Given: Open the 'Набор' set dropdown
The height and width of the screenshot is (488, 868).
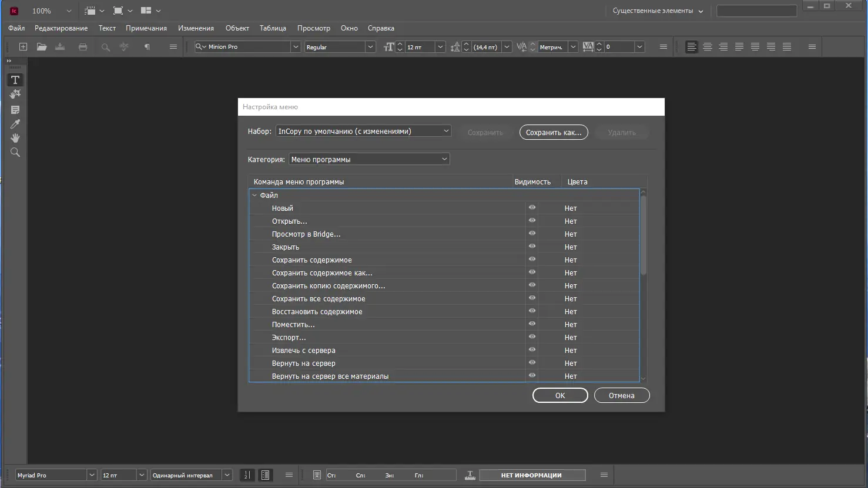Looking at the screenshot, I should (363, 132).
